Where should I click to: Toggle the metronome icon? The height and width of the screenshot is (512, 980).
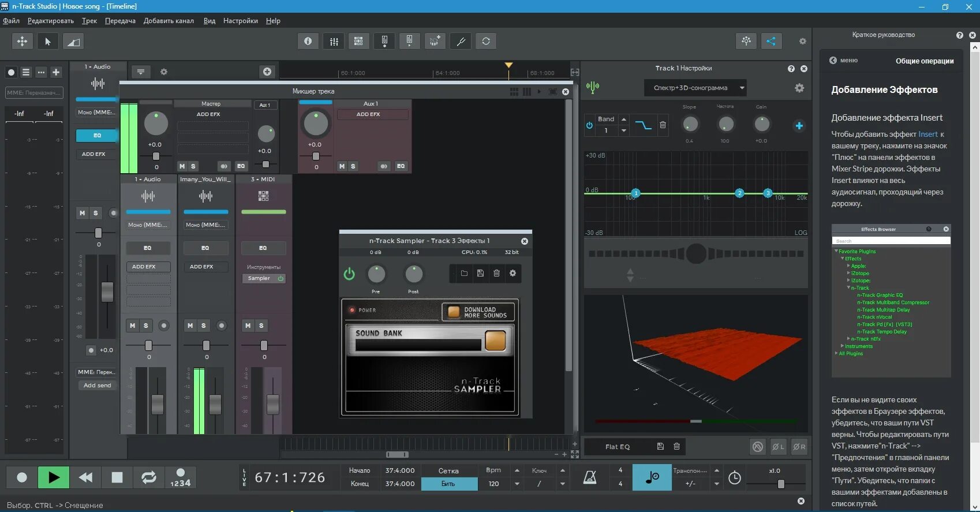tap(590, 477)
